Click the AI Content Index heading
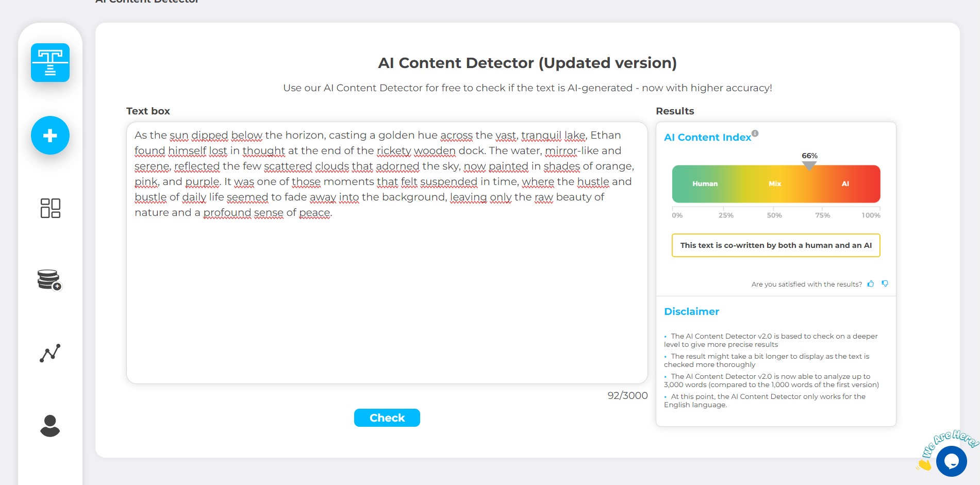980x485 pixels. (707, 138)
